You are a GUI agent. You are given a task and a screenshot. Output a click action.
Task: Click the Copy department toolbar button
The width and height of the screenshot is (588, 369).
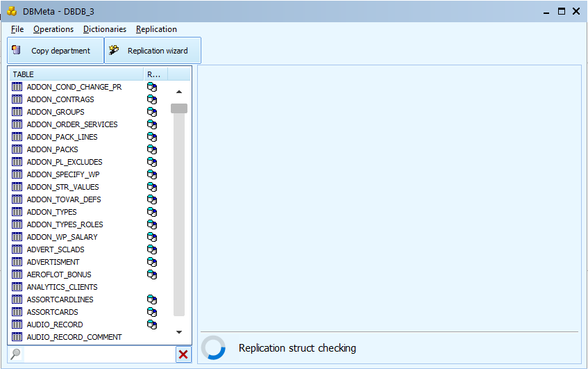[56, 51]
